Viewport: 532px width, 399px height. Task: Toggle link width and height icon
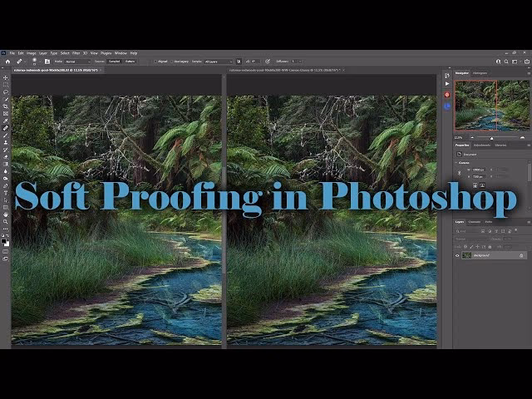[460, 173]
